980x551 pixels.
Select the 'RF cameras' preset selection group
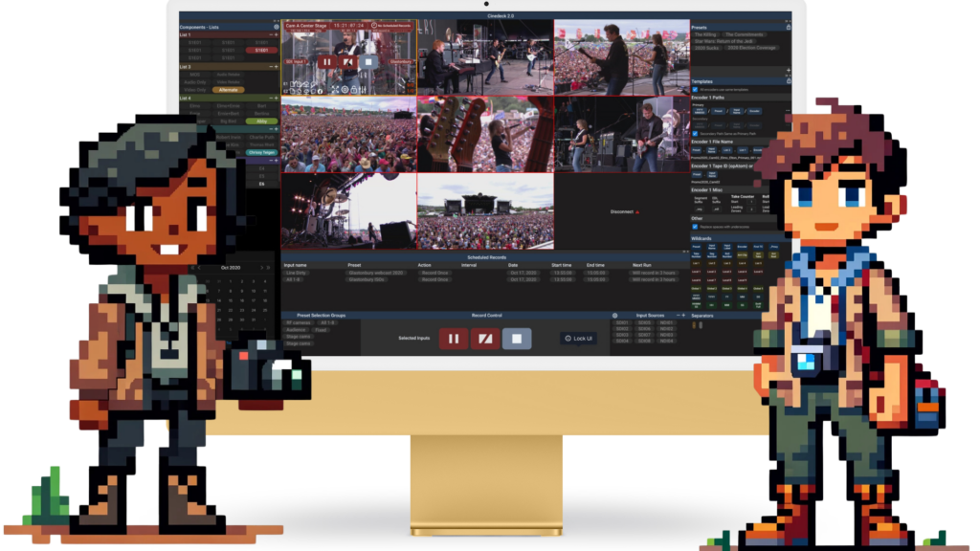coord(299,323)
